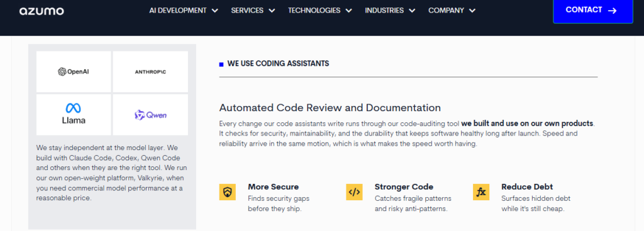Click the We Use Coding Assistants label
This screenshot has height=231, width=644.
(278, 63)
